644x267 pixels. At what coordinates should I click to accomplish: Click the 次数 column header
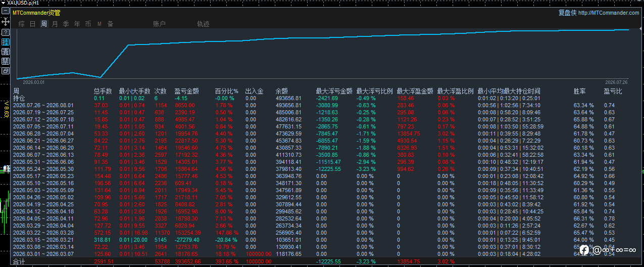(x=161, y=92)
